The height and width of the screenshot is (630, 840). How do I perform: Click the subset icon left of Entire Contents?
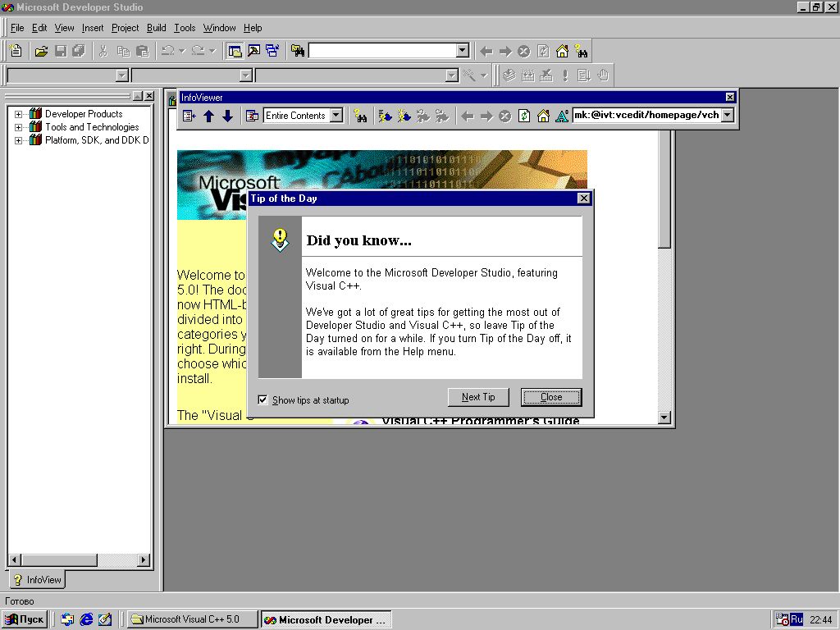(253, 116)
